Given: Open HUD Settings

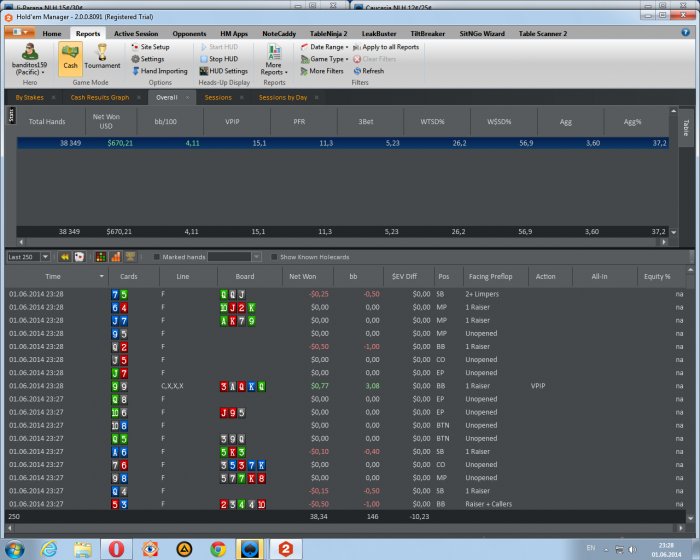Looking at the screenshot, I should pyautogui.click(x=228, y=71).
